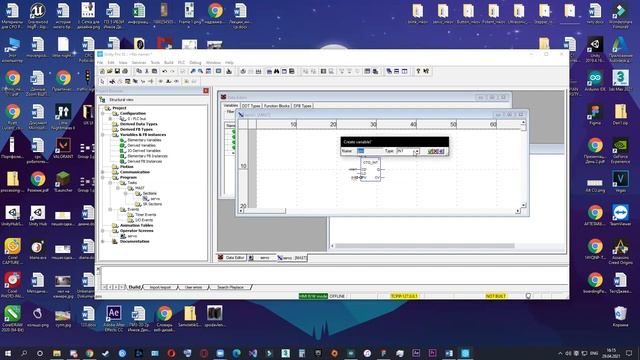Open the Recycle Bin desktop icon
Viewport: 640px width, 360px height.
(x=620, y=317)
